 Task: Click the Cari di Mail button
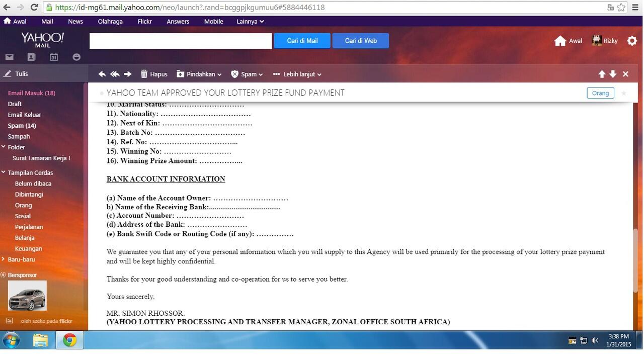[302, 41]
